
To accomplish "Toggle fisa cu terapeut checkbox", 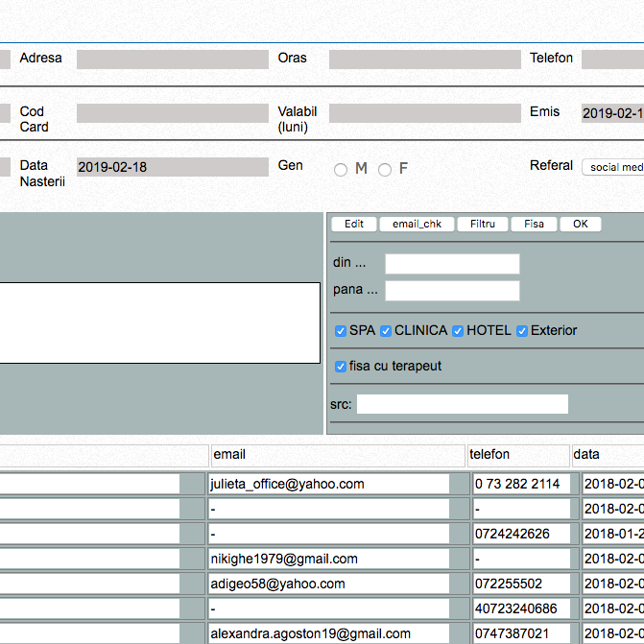I will pos(341,367).
